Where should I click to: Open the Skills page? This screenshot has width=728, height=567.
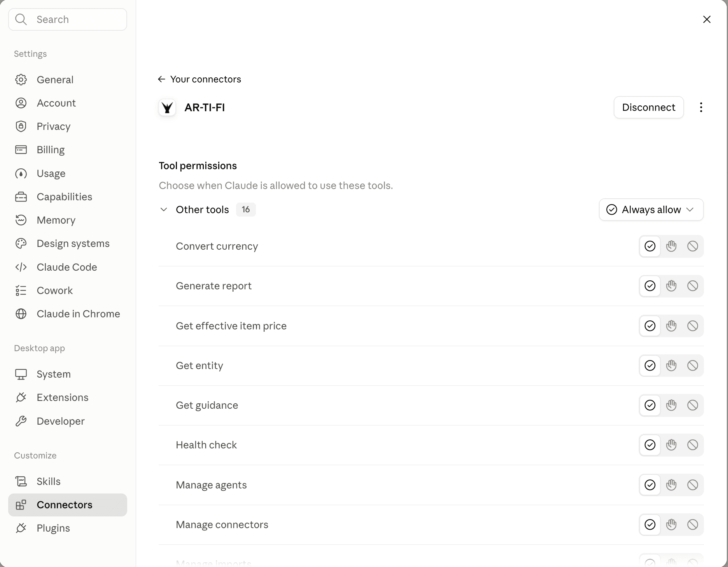tap(68, 481)
